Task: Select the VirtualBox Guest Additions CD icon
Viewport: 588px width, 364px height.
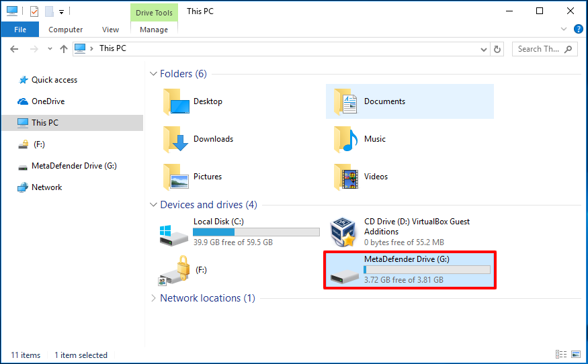Action: [343, 232]
